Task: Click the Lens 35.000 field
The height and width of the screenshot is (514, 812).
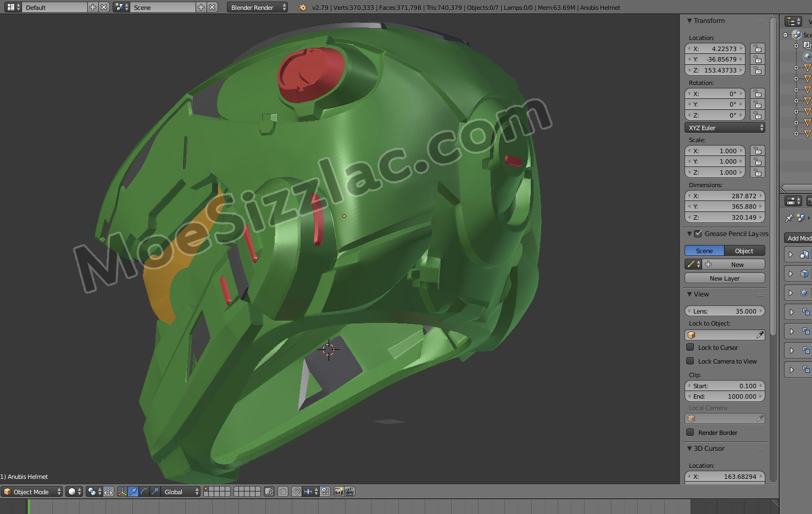Action: tap(725, 311)
